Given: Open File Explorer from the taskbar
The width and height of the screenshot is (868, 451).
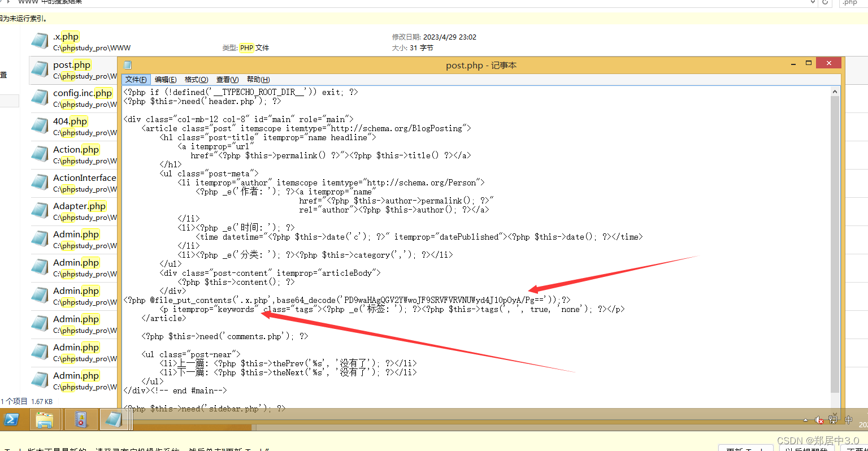Looking at the screenshot, I should [x=45, y=420].
